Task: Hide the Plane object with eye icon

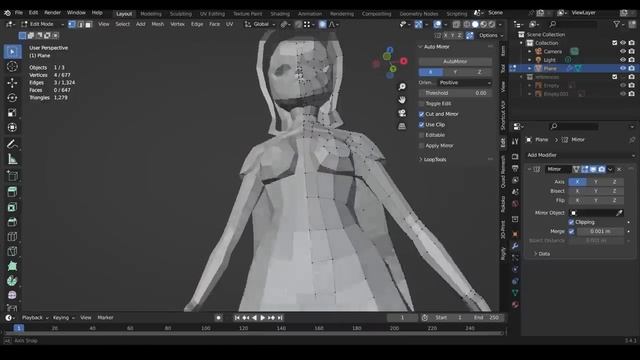Action: pyautogui.click(x=623, y=68)
